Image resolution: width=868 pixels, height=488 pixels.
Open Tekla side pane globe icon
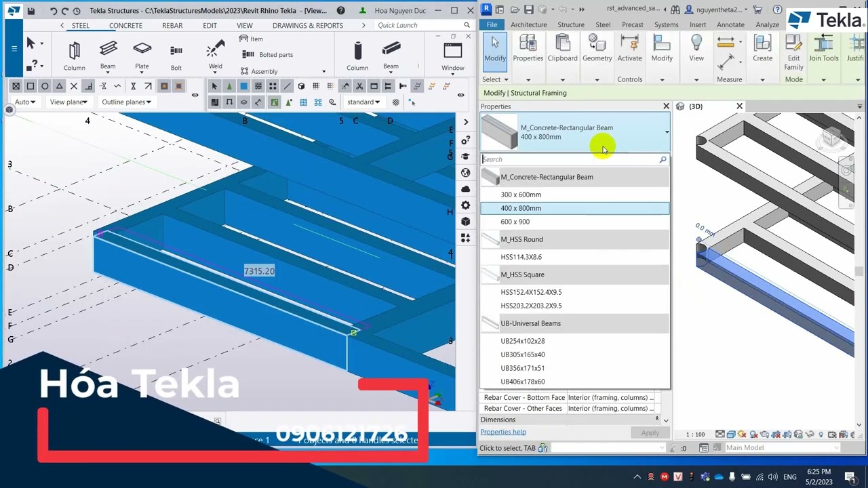(465, 173)
